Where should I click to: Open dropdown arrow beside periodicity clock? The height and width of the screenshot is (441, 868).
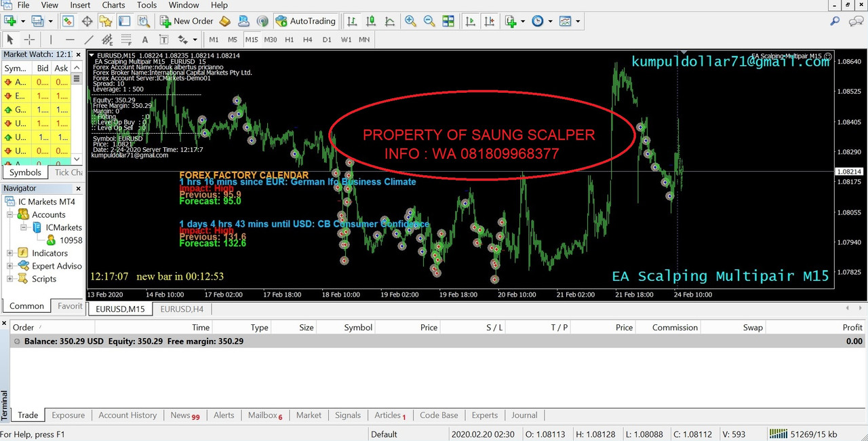pyautogui.click(x=550, y=21)
